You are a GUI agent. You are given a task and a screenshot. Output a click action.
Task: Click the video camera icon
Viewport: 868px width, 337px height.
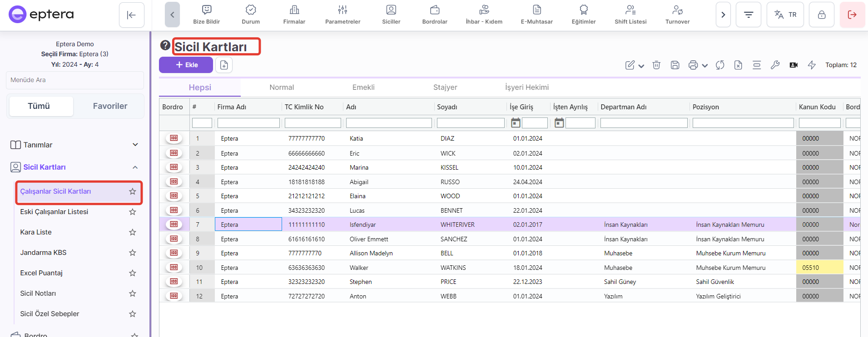click(x=794, y=65)
